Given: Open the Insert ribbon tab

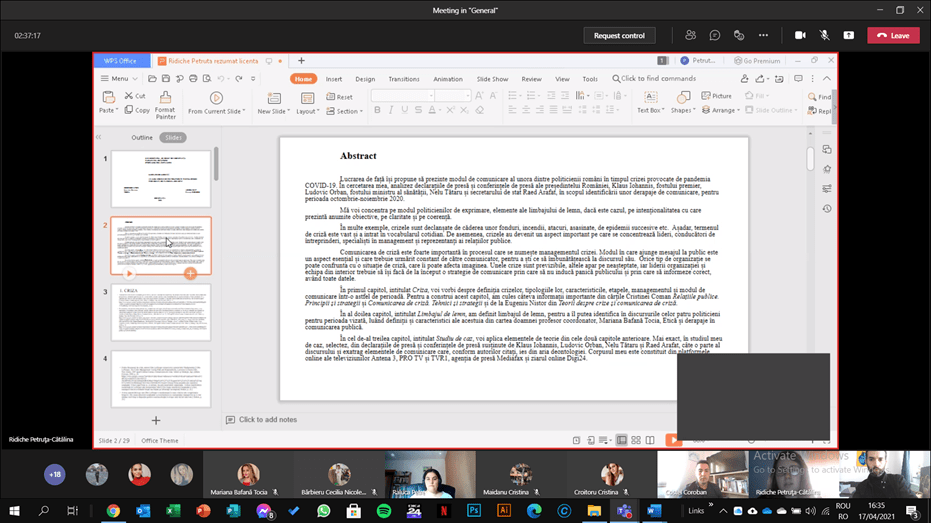Looking at the screenshot, I should coord(333,79).
